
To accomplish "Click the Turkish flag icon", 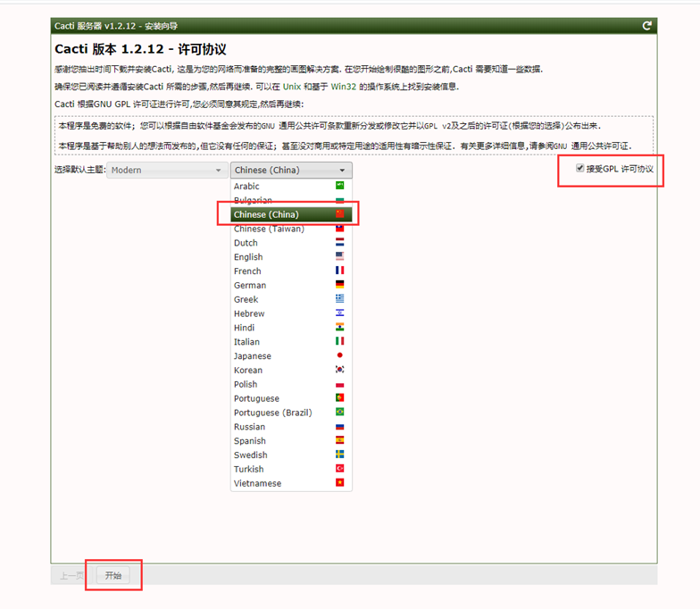I will pyautogui.click(x=339, y=468).
